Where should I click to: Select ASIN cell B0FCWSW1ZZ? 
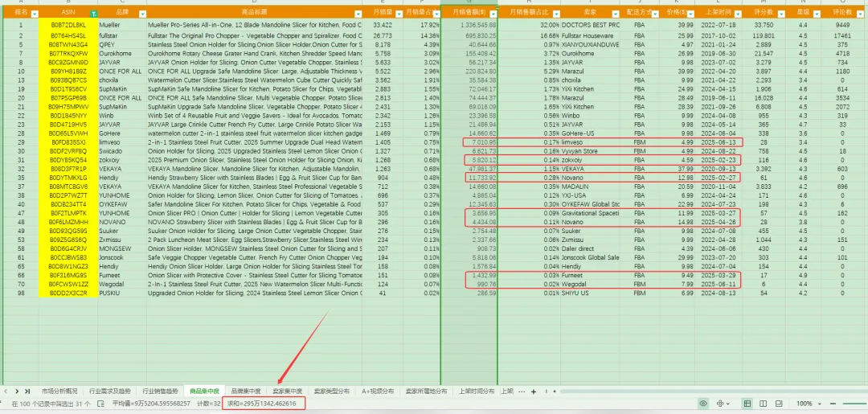[x=68, y=284]
